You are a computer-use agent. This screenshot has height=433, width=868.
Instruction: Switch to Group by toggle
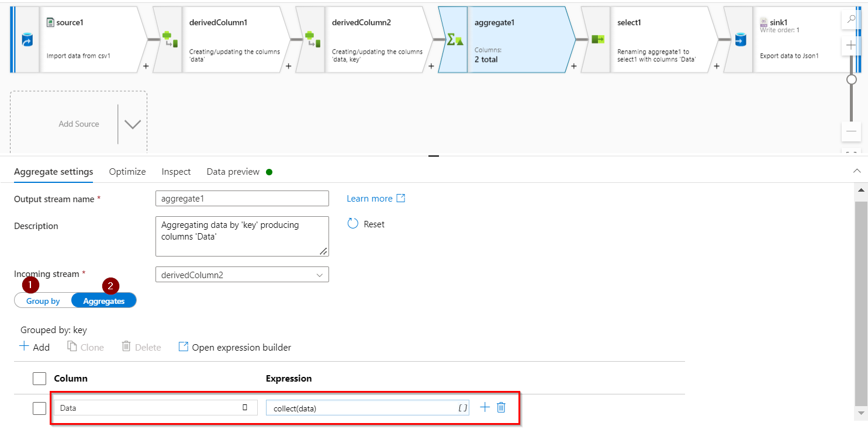click(43, 301)
